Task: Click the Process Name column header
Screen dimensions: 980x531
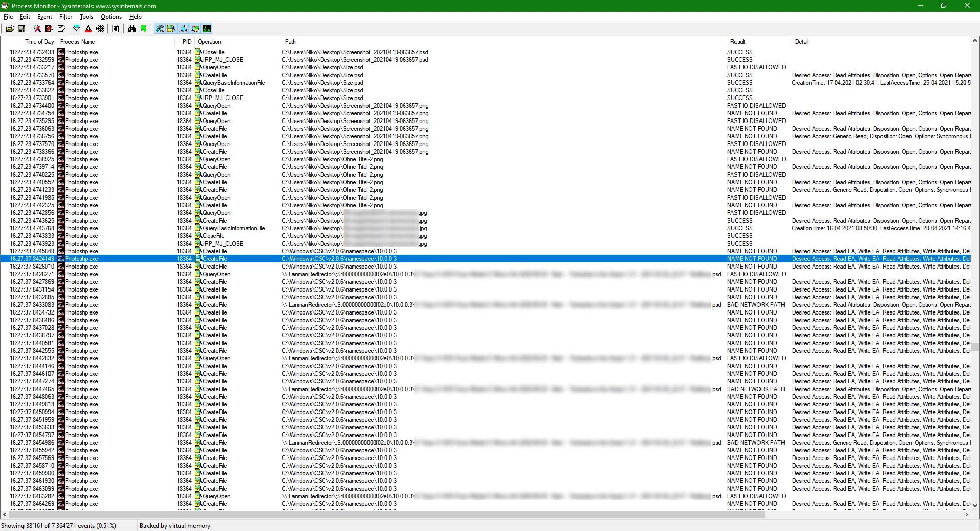Action: (115, 42)
